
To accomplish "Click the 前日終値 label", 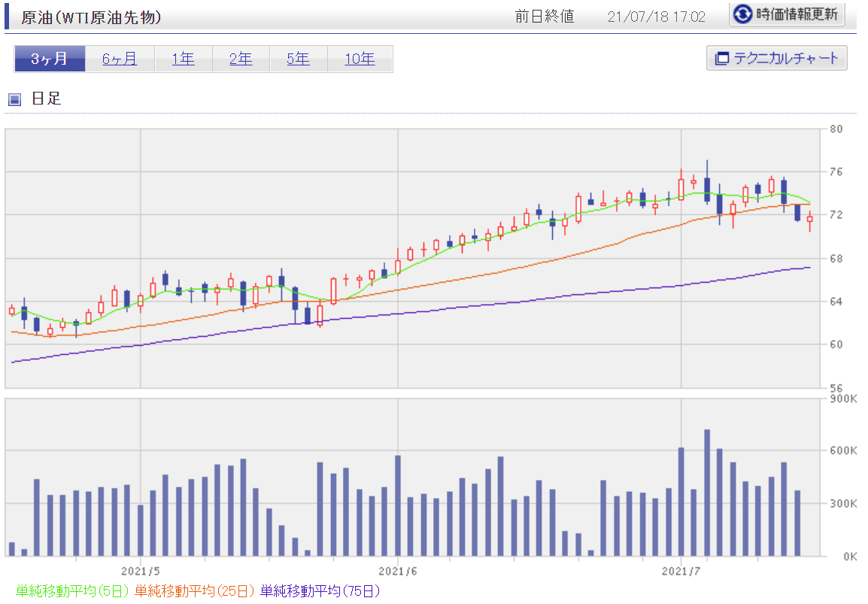I will pyautogui.click(x=545, y=17).
